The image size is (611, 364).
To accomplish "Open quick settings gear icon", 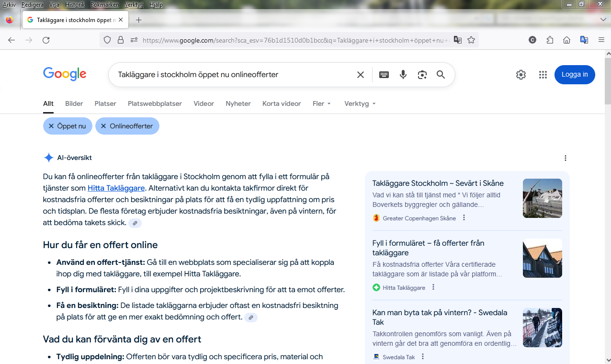I will pos(521,75).
